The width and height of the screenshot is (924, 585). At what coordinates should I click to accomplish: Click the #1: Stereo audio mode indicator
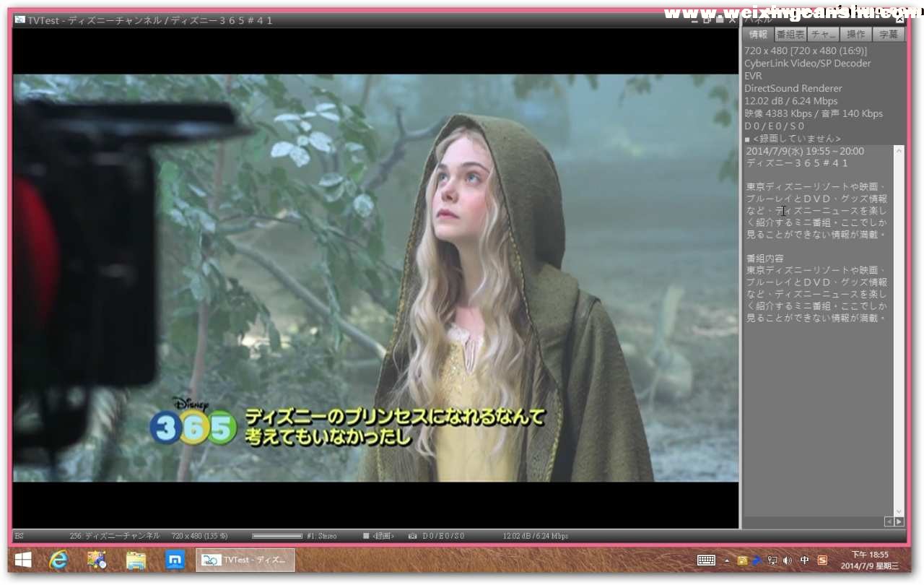click(x=322, y=536)
